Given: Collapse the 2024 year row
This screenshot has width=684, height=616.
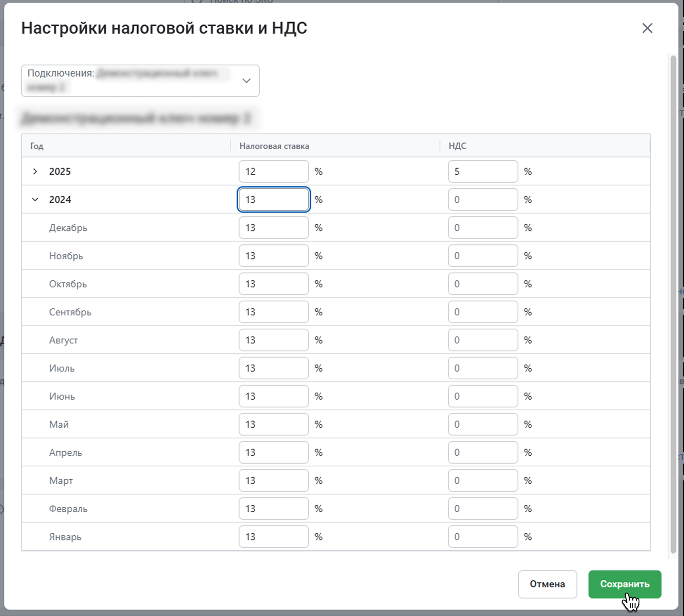Looking at the screenshot, I should [35, 199].
